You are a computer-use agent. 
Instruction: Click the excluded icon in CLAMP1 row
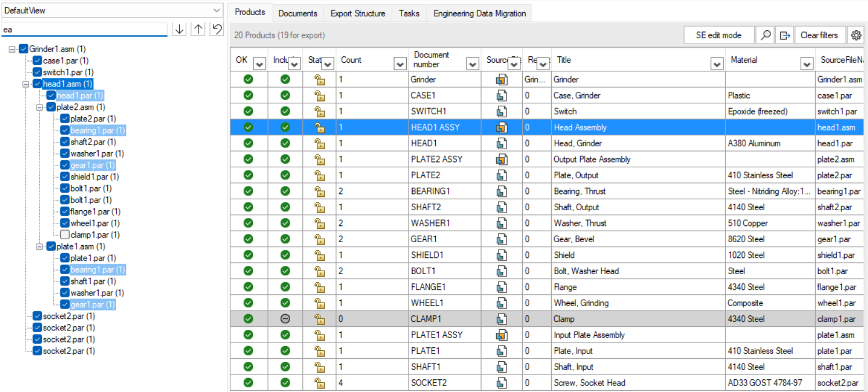coord(285,319)
